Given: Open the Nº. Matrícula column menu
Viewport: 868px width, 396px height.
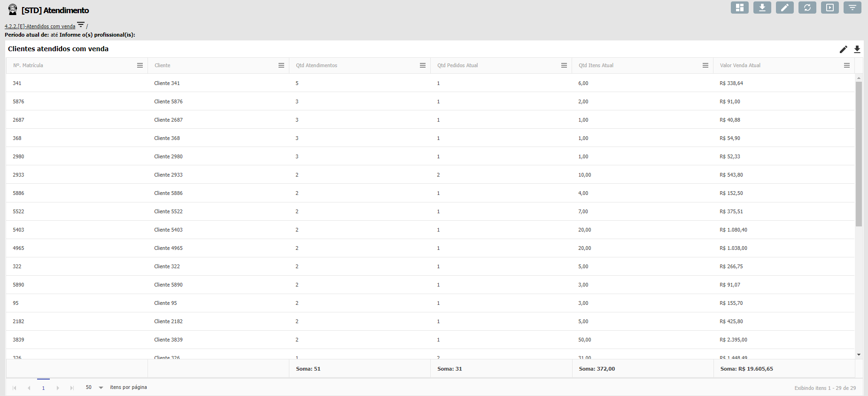Looking at the screenshot, I should 140,65.
